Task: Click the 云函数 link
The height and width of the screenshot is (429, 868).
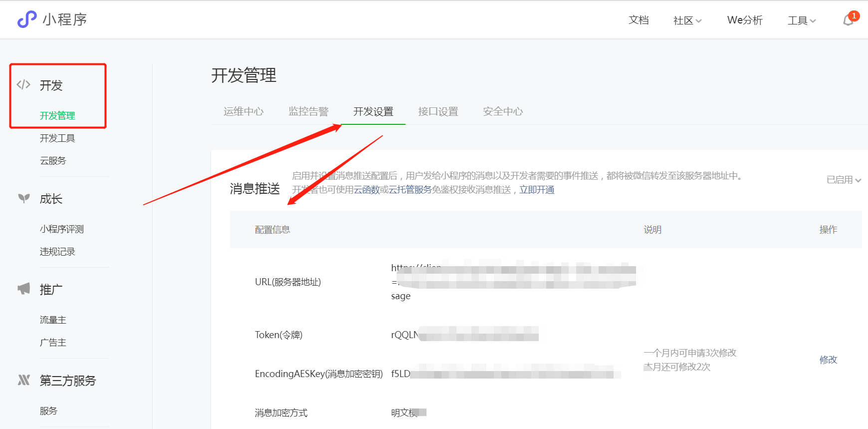Action: point(367,190)
